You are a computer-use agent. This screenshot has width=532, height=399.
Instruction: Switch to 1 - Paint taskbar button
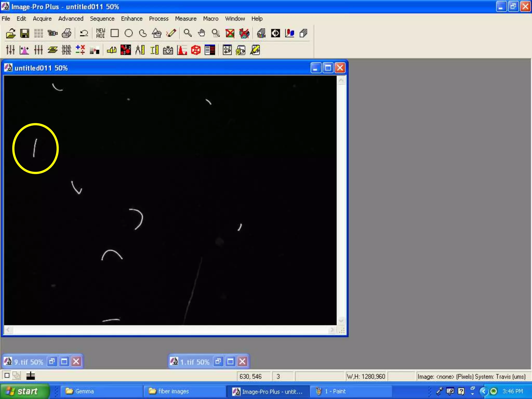click(x=335, y=391)
